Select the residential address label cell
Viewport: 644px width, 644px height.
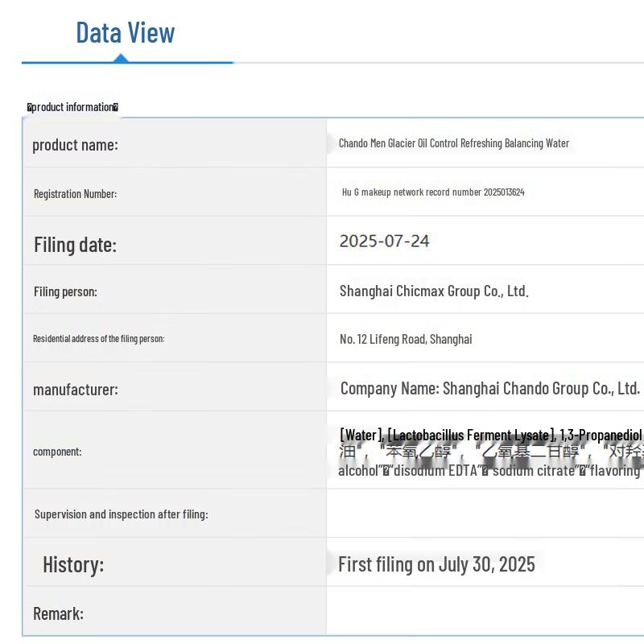pyautogui.click(x=98, y=339)
